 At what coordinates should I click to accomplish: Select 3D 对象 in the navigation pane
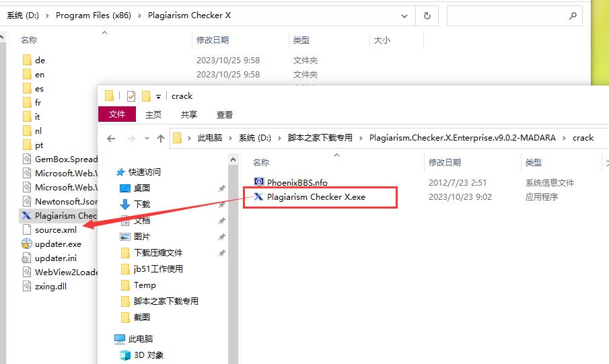coord(148,355)
